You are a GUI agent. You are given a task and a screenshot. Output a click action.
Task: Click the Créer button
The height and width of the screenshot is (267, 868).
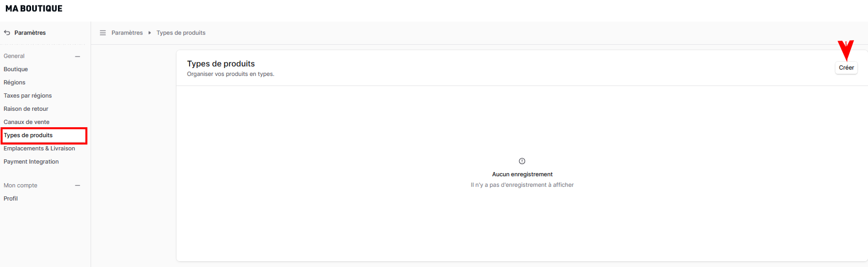coord(846,68)
